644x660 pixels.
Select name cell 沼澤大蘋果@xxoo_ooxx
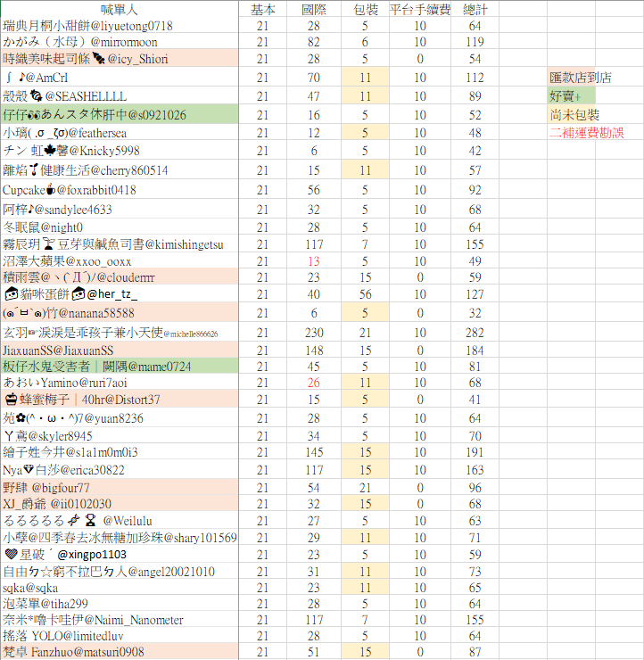pyautogui.click(x=120, y=261)
